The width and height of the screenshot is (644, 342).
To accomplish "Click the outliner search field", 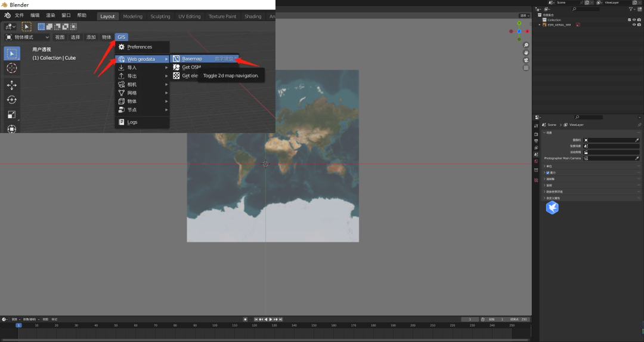I will 586,9.
